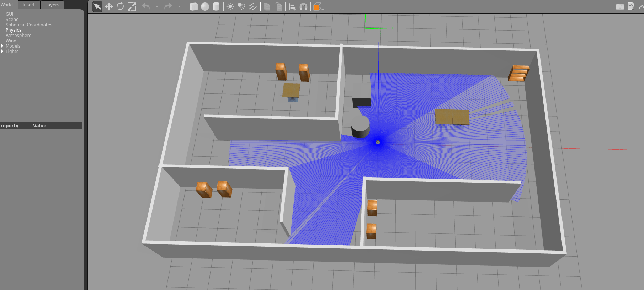This screenshot has width=644, height=290.
Task: Open the data logger LOG icon
Action: pos(631,7)
